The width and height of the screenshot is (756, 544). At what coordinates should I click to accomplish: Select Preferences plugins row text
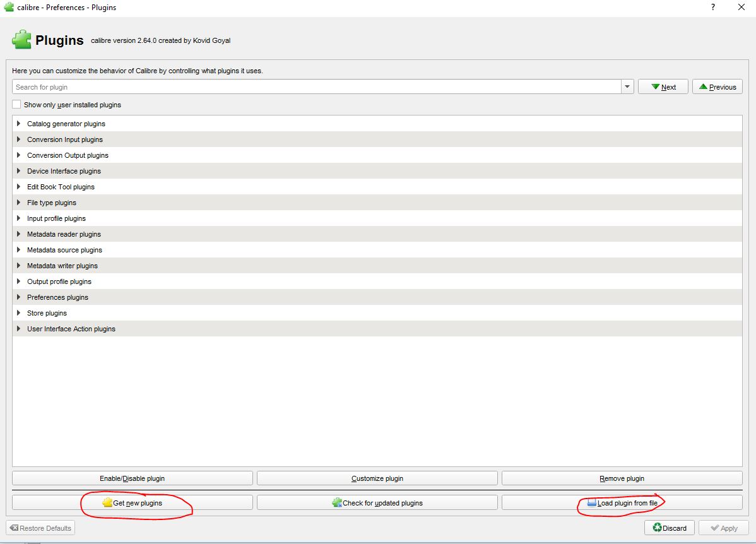coord(57,298)
